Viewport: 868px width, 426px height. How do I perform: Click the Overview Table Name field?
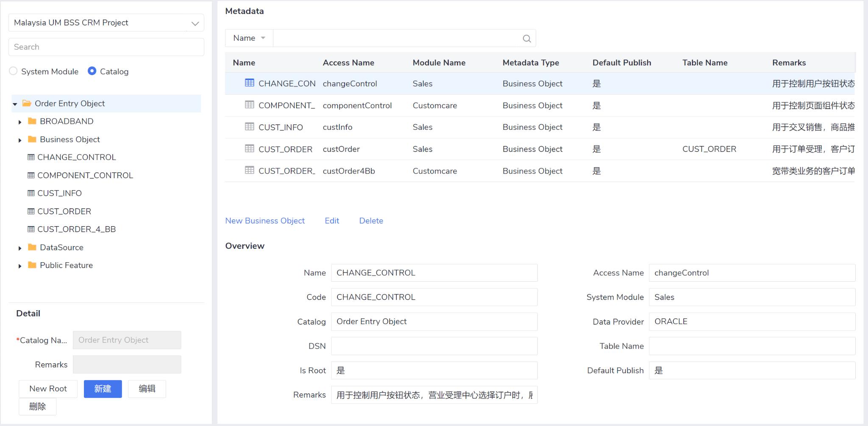pyautogui.click(x=752, y=346)
